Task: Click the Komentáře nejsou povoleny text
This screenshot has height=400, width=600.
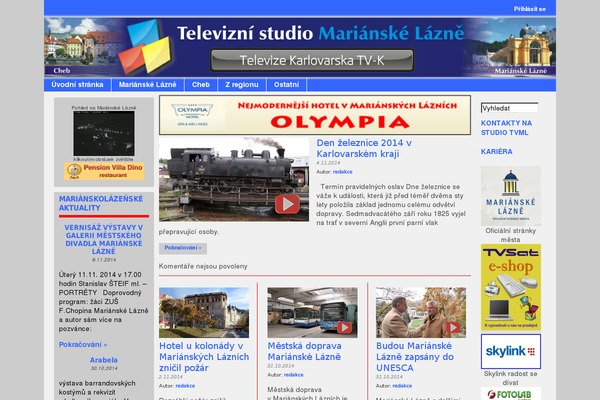Action: pyautogui.click(x=203, y=266)
